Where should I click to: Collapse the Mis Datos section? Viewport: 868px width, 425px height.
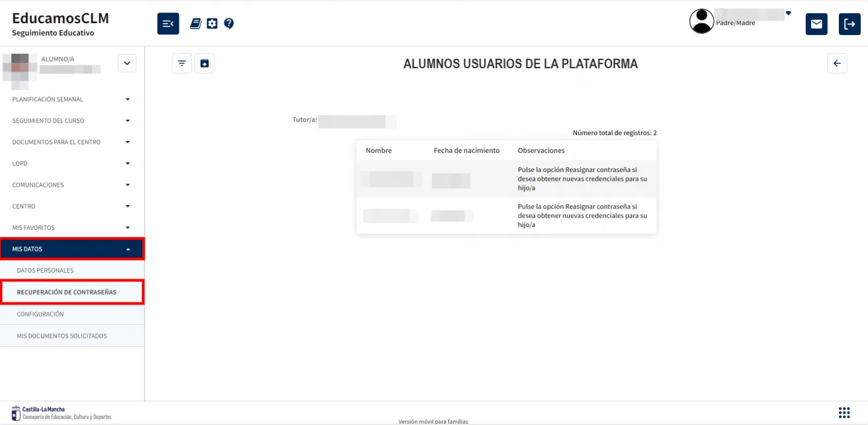[72, 248]
